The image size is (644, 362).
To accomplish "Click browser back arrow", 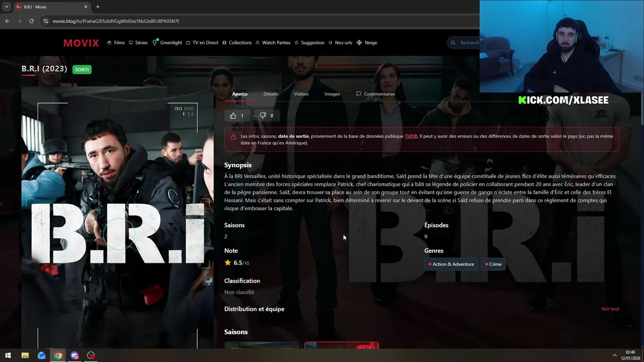I will tap(7, 21).
